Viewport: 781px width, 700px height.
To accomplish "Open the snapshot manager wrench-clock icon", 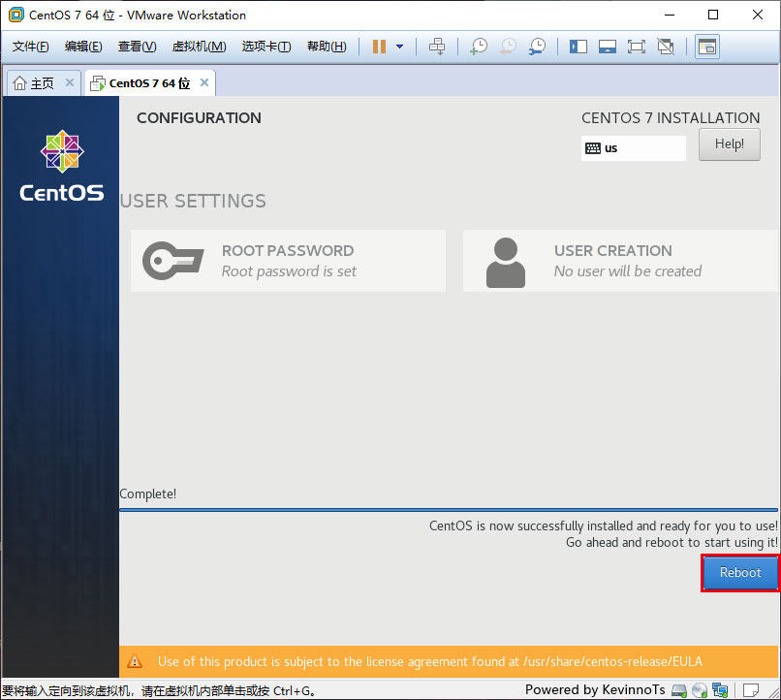I will pyautogui.click(x=537, y=47).
